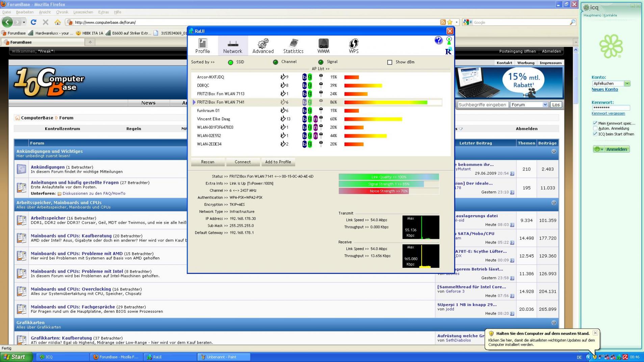
Task: Sort AP list by SSID
Action: [x=230, y=62]
